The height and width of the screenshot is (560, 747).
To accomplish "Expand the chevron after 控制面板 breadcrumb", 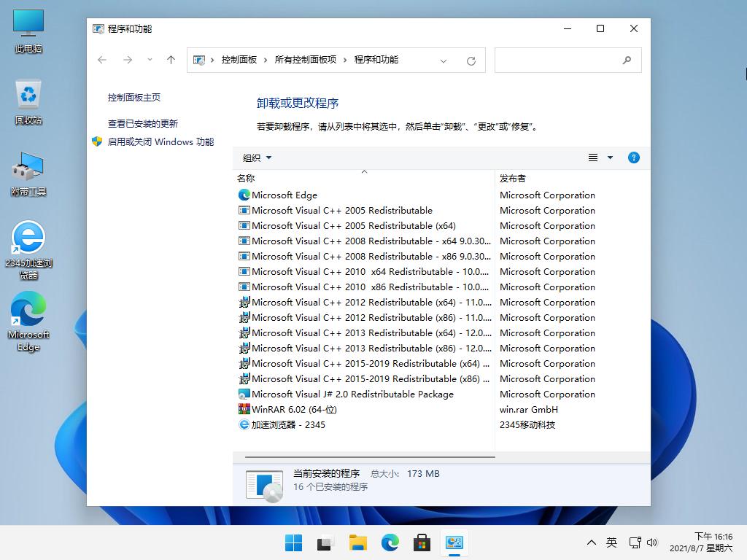I will [266, 60].
